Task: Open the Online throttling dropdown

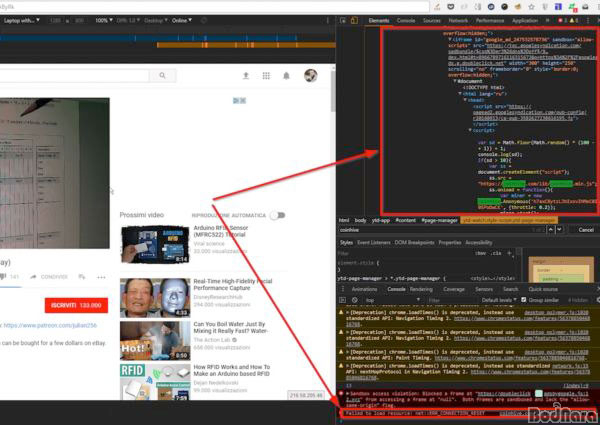Action: point(182,21)
